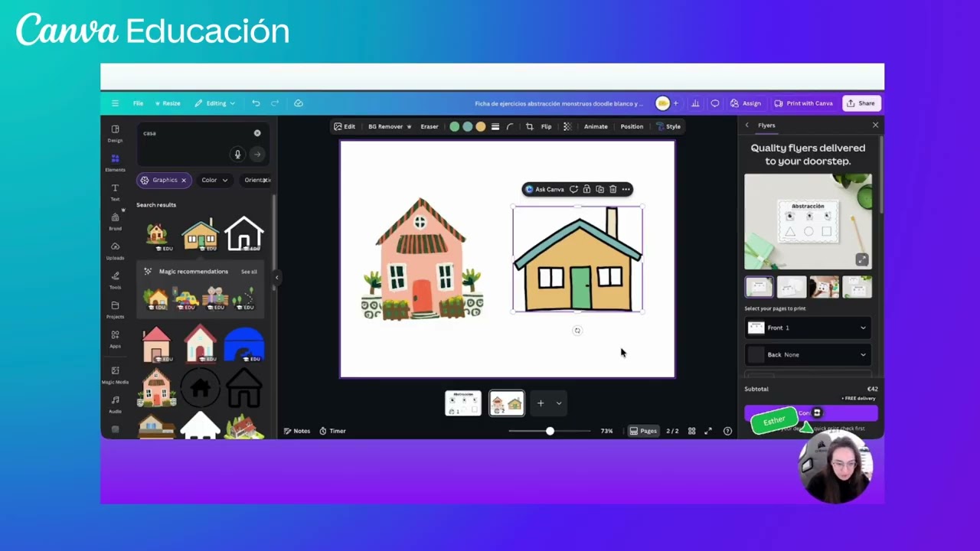
Task: Open the Design sidebar panel
Action: tap(115, 133)
